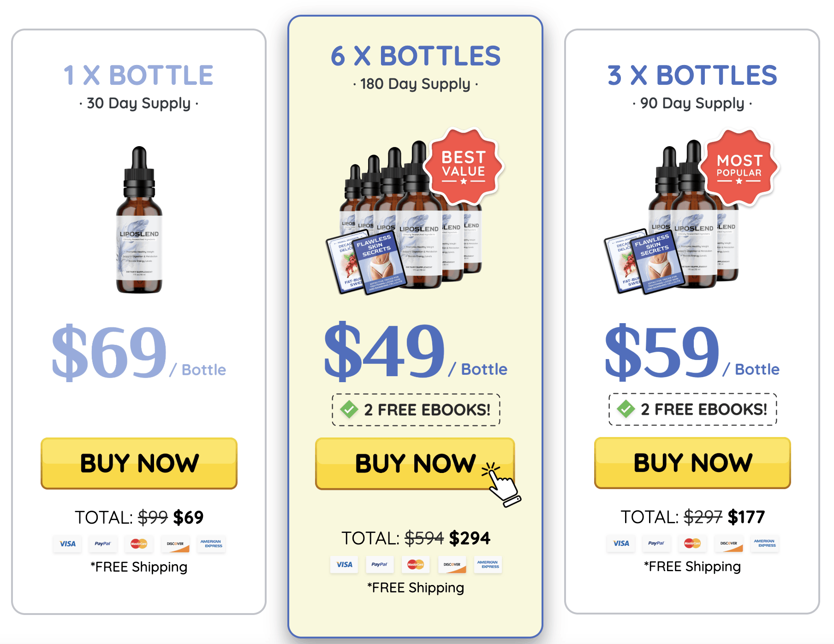Click the 6 X BOTTLES heading
Screen dimensions: 834x644
click(x=416, y=56)
